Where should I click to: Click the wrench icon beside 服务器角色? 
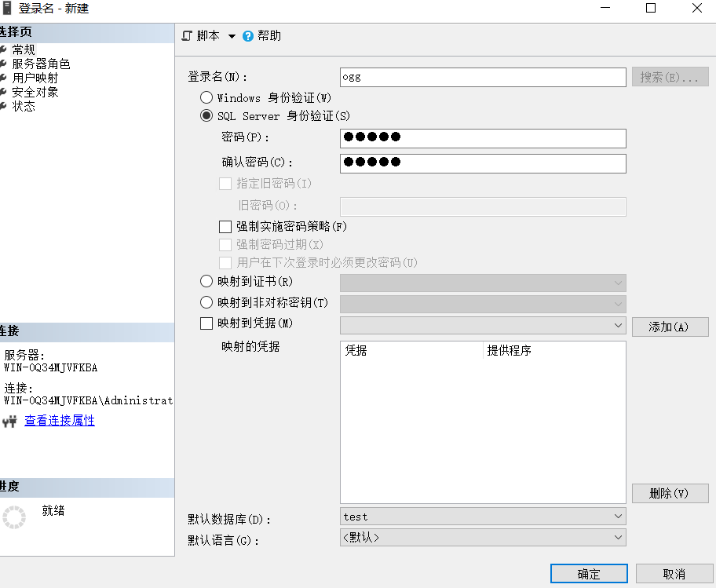pyautogui.click(x=2, y=64)
